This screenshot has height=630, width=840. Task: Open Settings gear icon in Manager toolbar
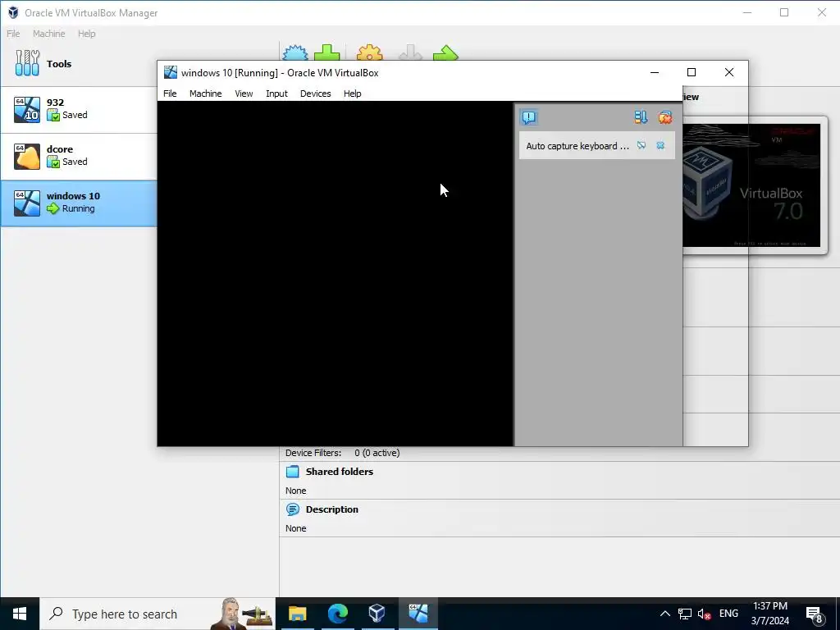tap(370, 53)
